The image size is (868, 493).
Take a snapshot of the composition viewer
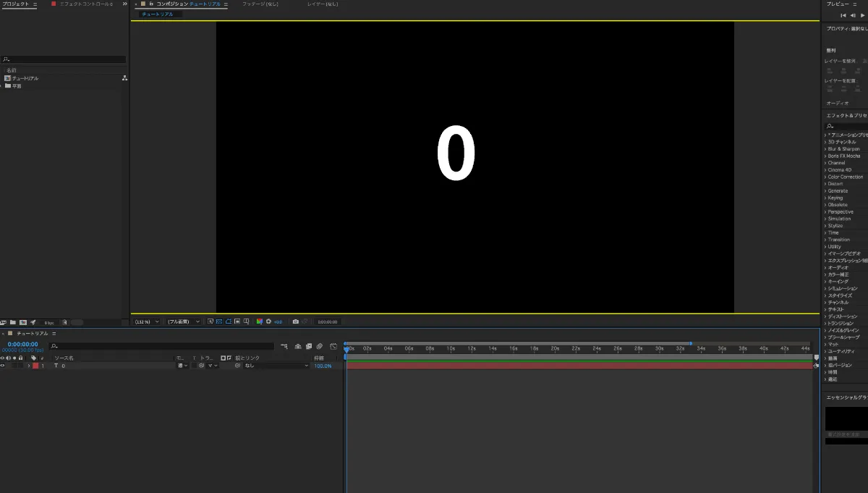(x=297, y=321)
